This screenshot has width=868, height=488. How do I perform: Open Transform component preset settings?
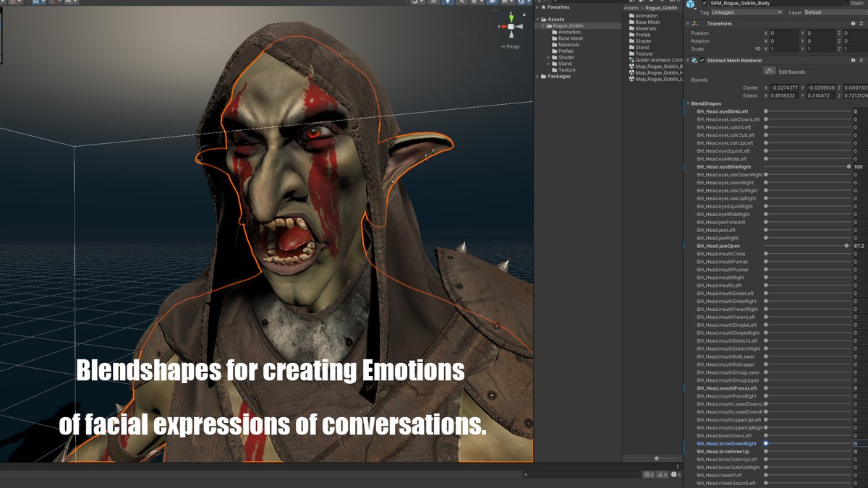(861, 23)
